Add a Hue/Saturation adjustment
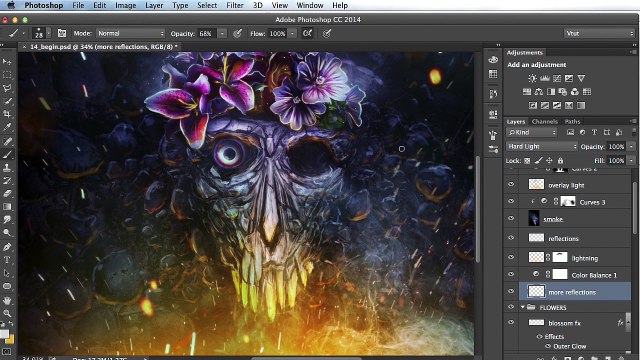640x360 pixels. 527,92
